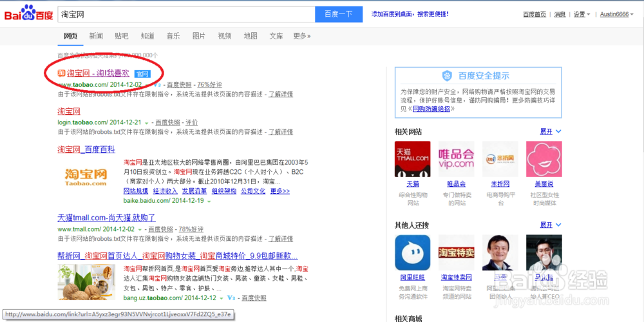Open the 更多>> sublink in baike result
The width and height of the screenshot is (644, 322).
click(280, 191)
